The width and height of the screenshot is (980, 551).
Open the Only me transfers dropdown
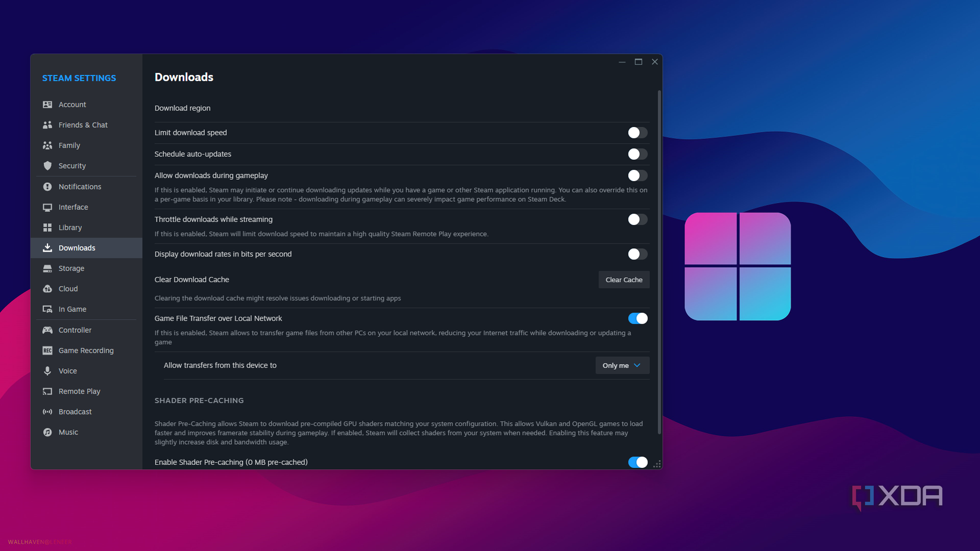pos(622,365)
